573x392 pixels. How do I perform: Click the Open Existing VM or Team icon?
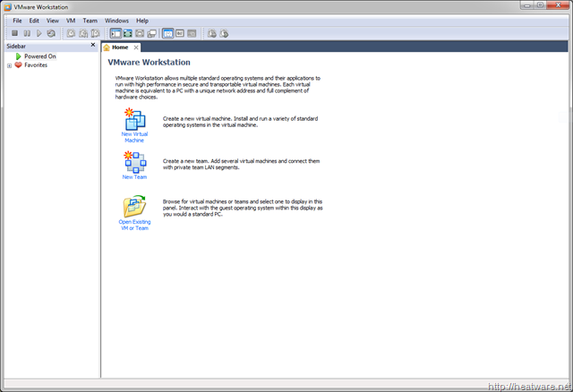click(134, 207)
